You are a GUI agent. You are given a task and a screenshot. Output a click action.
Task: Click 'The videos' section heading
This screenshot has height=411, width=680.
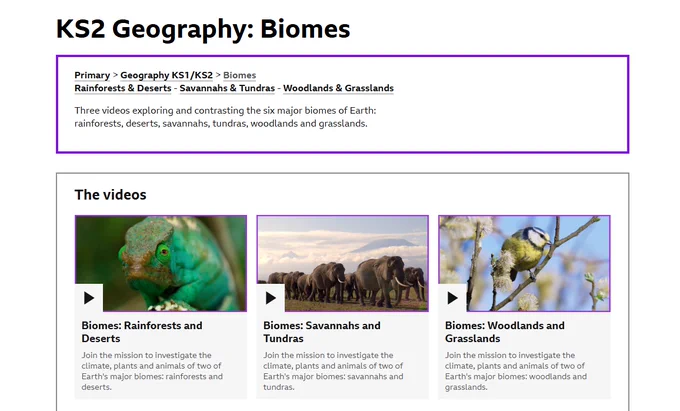[110, 195]
